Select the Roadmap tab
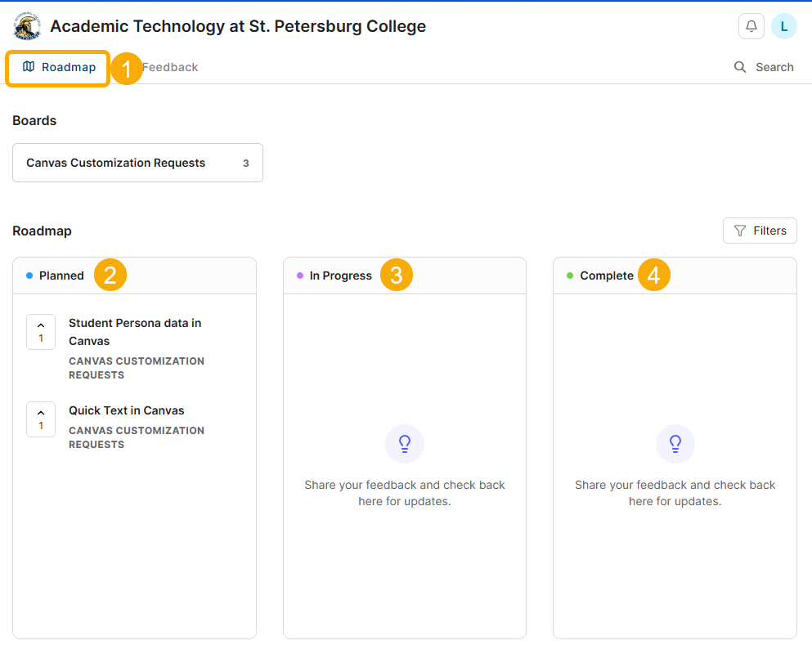Image resolution: width=812 pixels, height=654 pixels. point(59,67)
